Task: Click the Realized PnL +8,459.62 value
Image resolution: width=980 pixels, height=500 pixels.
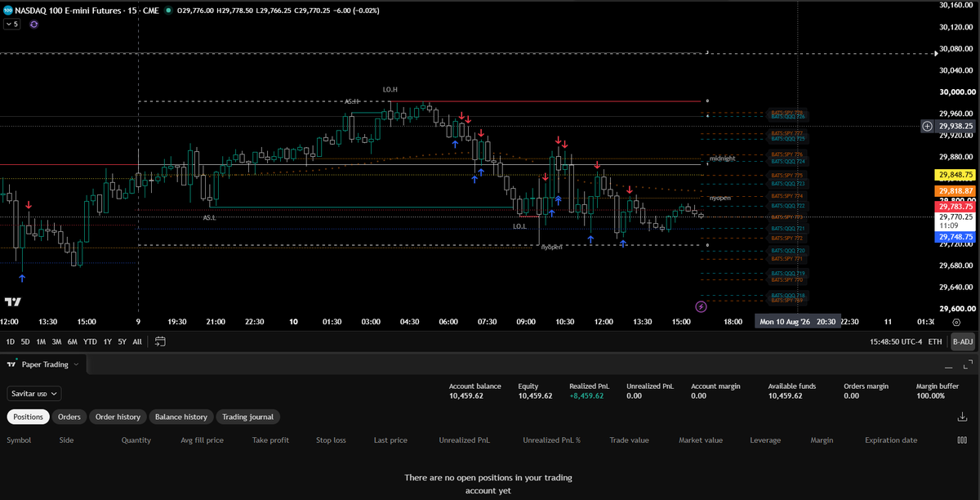Action: pos(586,395)
